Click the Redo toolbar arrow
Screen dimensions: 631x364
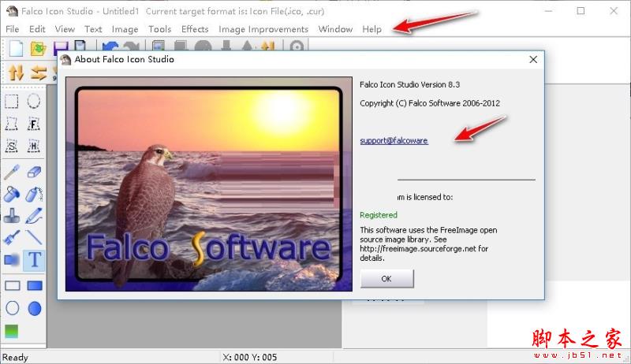131,46
